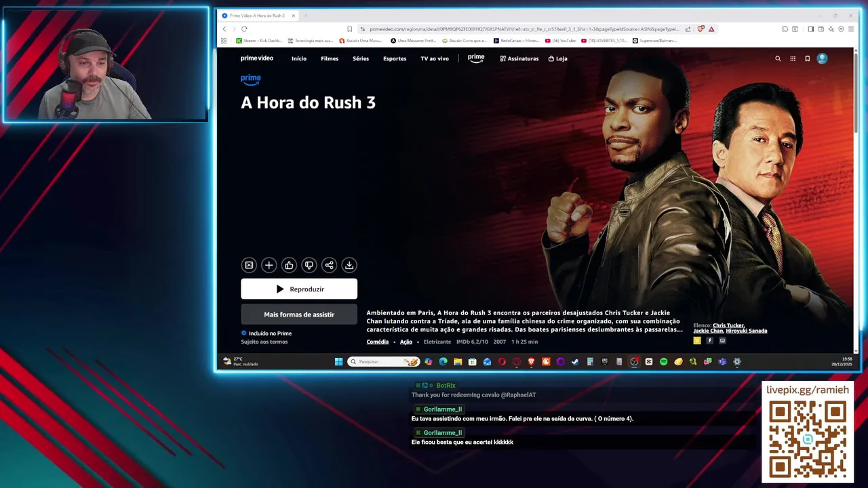The height and width of the screenshot is (488, 868).
Task: Click the subtitles badge near cast
Action: [722, 341]
